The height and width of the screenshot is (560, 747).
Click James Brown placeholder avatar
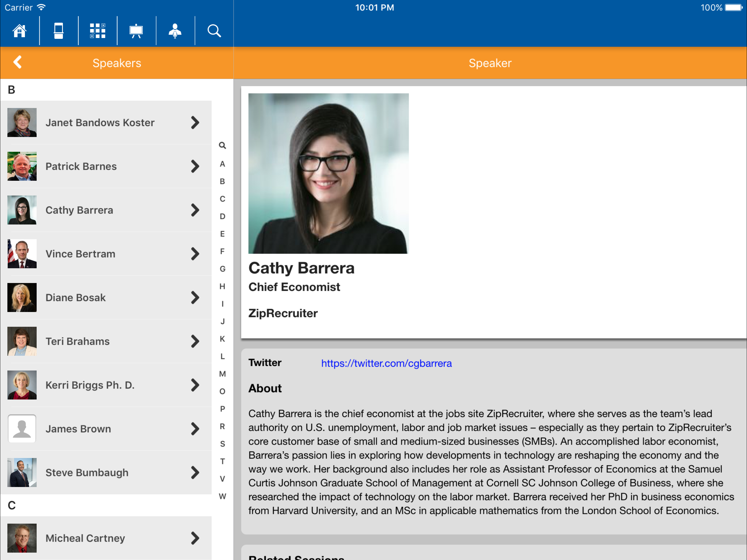click(22, 428)
